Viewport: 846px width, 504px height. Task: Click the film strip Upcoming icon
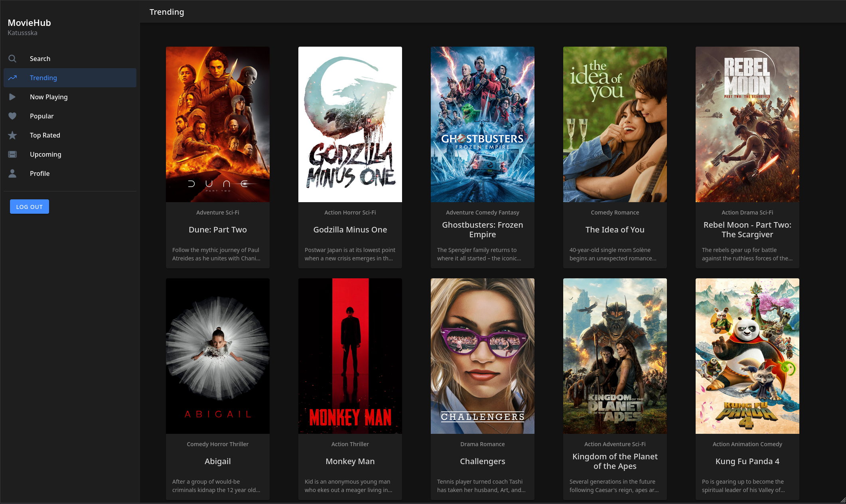coord(12,154)
